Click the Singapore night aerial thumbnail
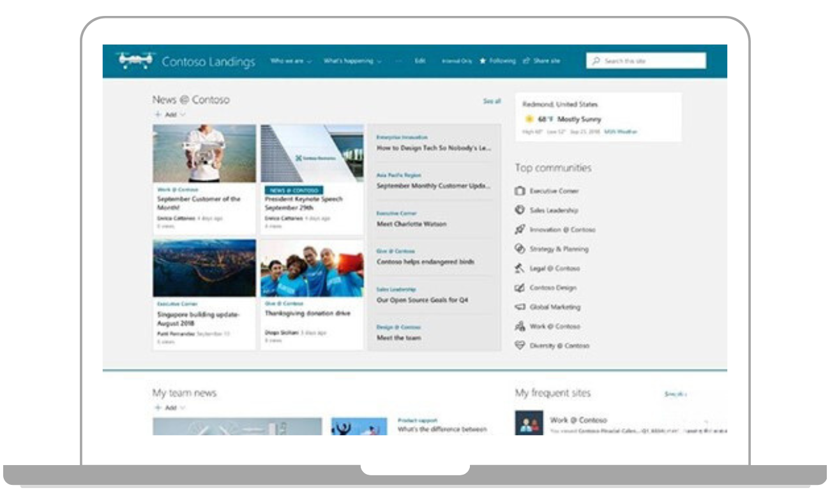This screenshot has width=830, height=504. 204,268
